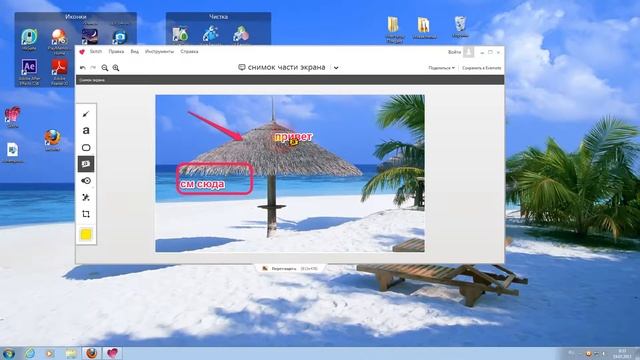This screenshot has height=360, width=640.
Task: Open the Поделиться share dropdown
Action: coord(442,68)
